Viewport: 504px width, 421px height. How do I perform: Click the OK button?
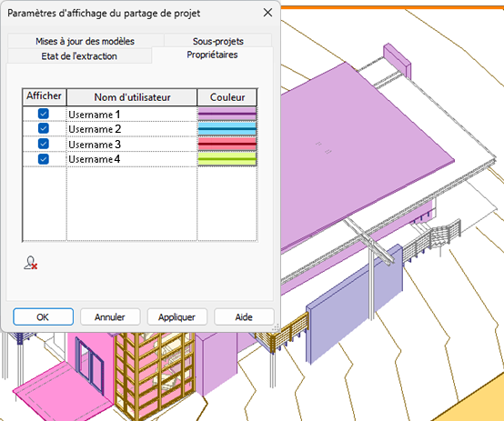tap(43, 317)
